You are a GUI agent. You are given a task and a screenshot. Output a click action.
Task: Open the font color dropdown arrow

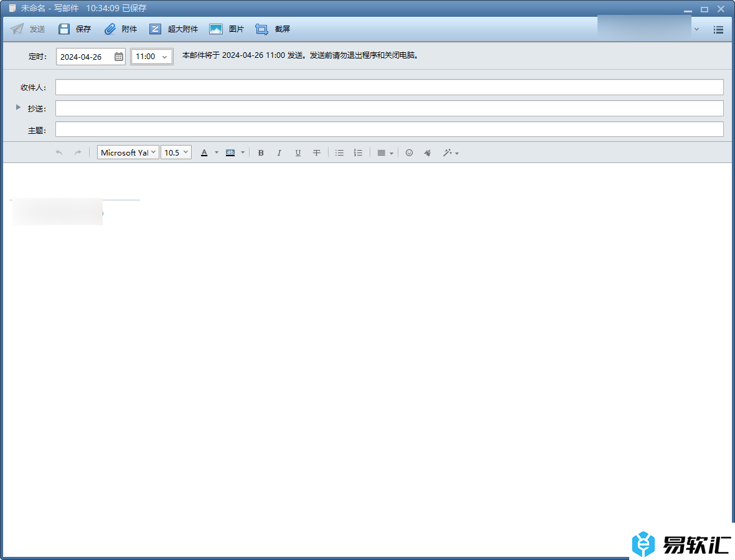coord(217,153)
